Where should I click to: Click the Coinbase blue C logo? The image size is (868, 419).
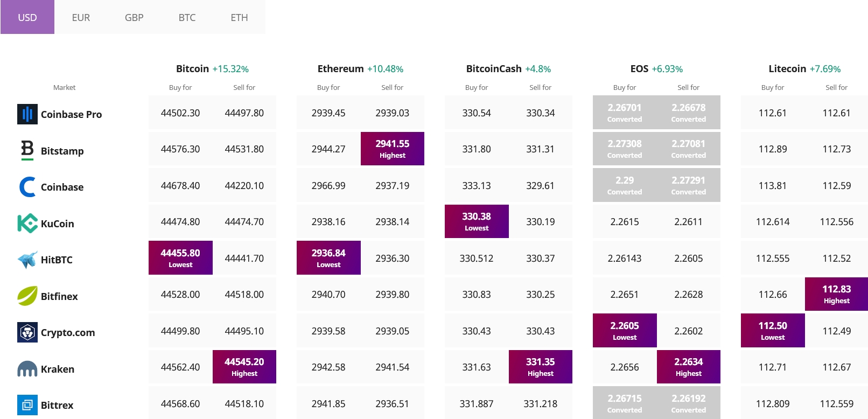point(27,187)
